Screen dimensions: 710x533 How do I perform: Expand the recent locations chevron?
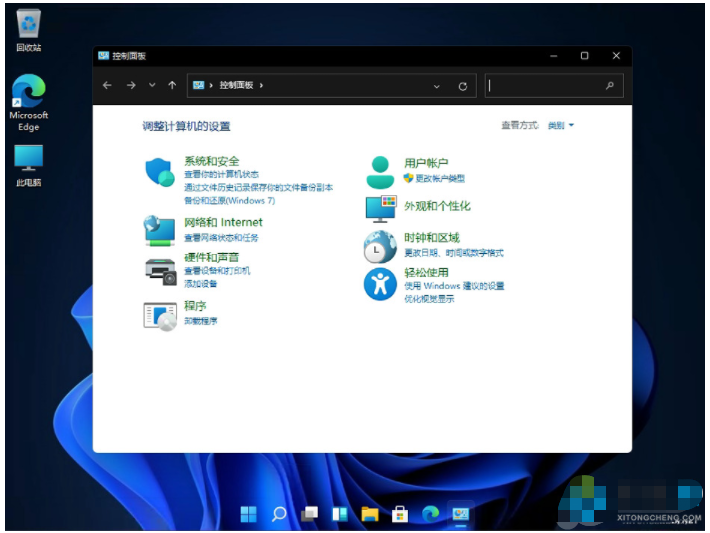click(152, 86)
